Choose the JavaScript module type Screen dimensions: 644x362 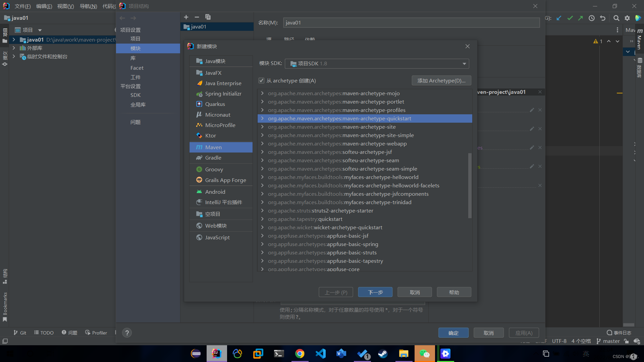[221, 237]
